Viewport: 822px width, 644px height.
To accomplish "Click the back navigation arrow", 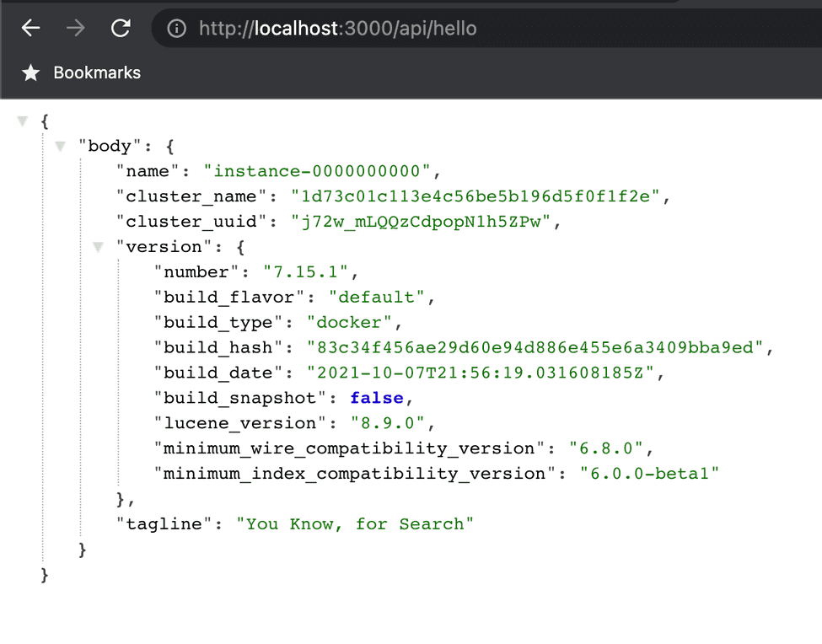I will pos(30,27).
